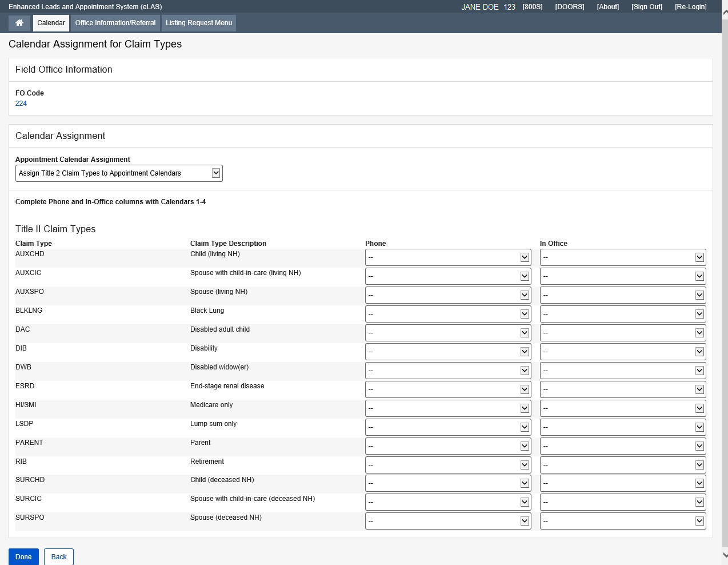
Task: Open Listing Request Menu
Action: [199, 23]
